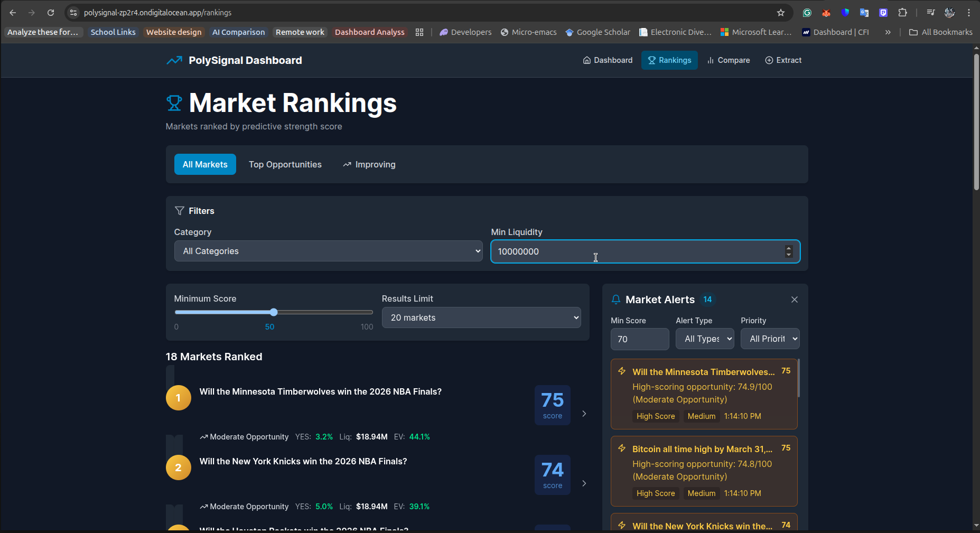Open the Timberwolves NBA Finals market title

pyautogui.click(x=320, y=391)
